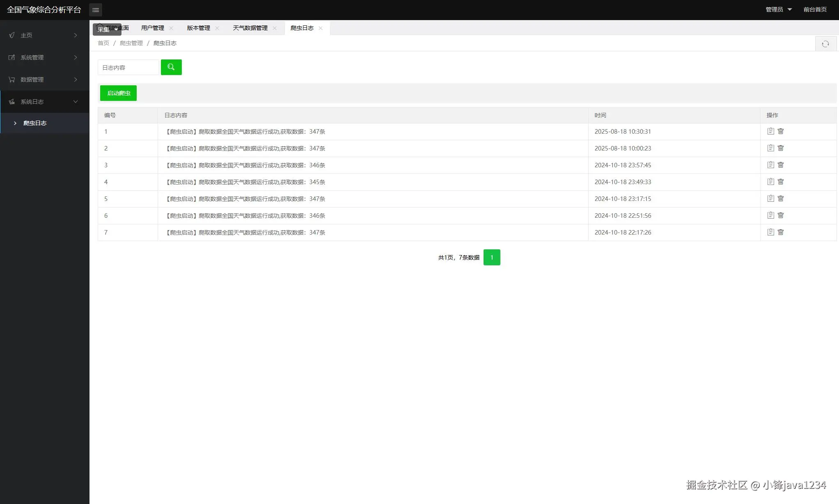
Task: Delete log row 1 with trash icon
Action: click(781, 131)
